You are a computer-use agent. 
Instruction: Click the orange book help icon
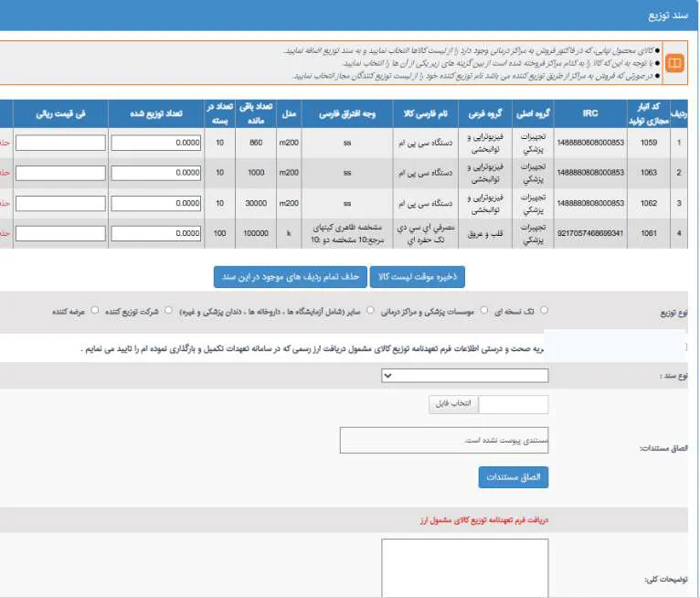tap(675, 63)
